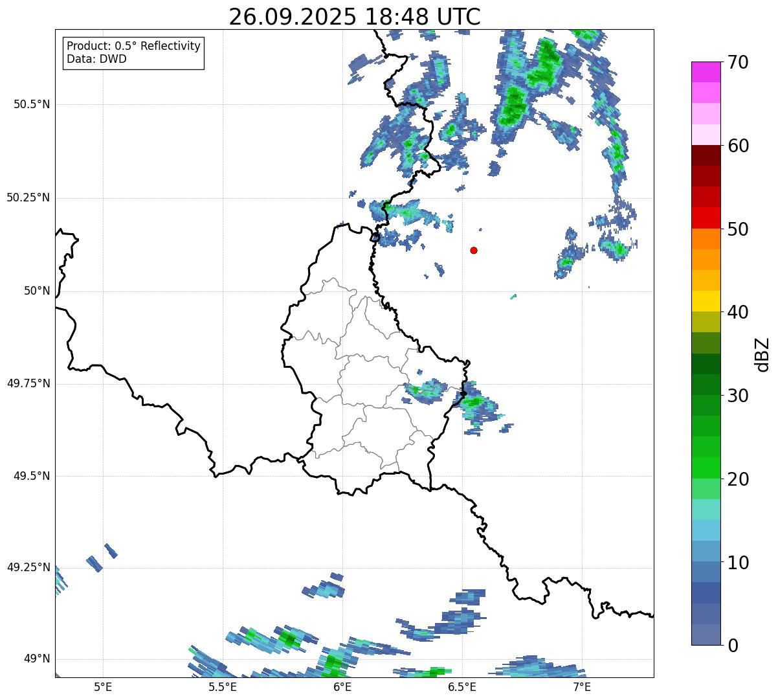Pick the yellow colorbar segment at 40 dBZ
The image size is (778, 700).
(706, 302)
